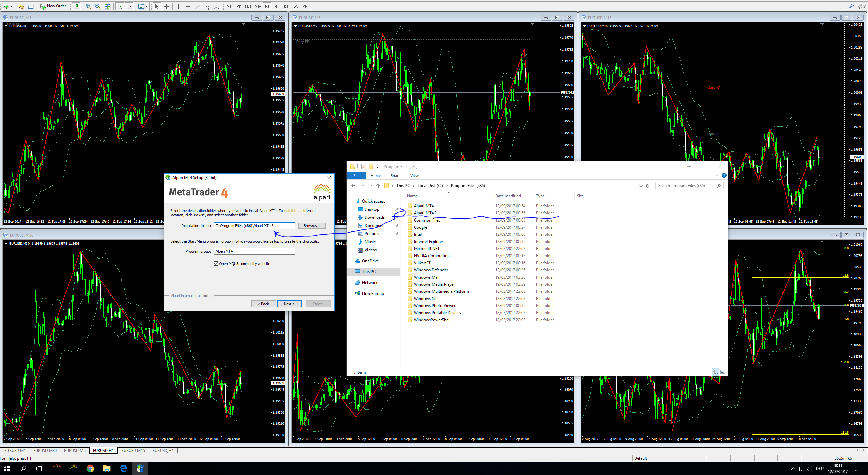Select the Alpari MT4 2 folder
This screenshot has height=475, width=868.
tap(425, 213)
